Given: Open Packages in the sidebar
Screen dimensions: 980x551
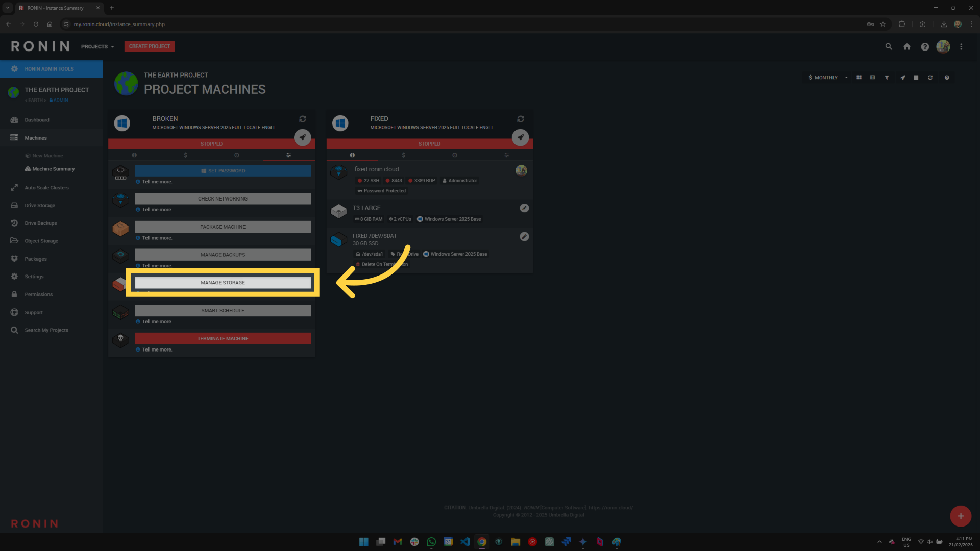Looking at the screenshot, I should [36, 259].
